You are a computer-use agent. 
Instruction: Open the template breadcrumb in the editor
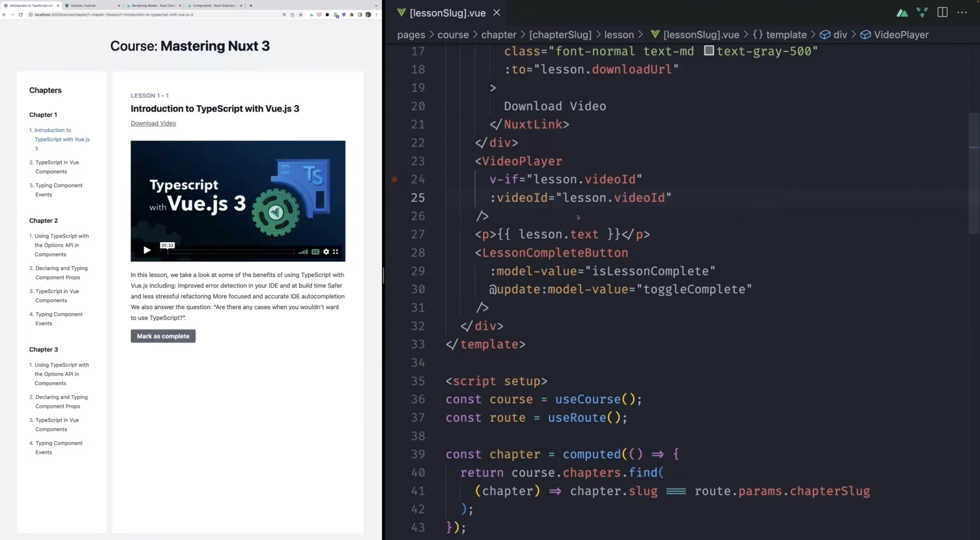[786, 35]
